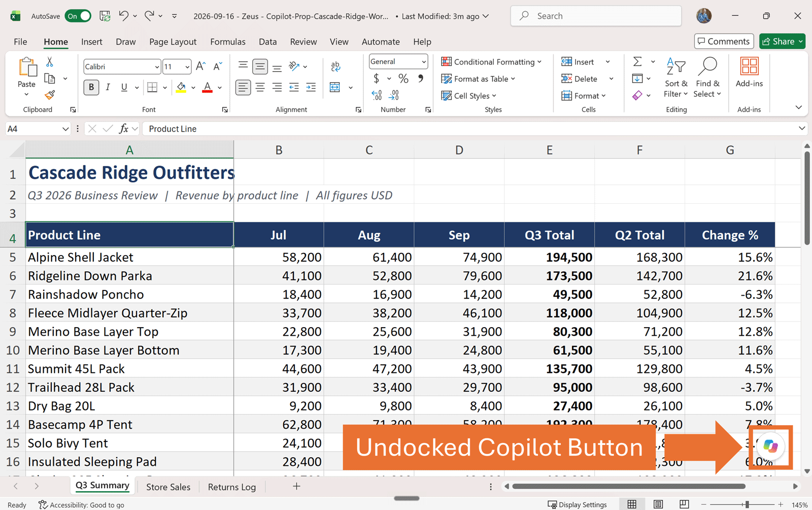This screenshot has width=812, height=510.
Task: Toggle Underline formatting
Action: [x=124, y=87]
